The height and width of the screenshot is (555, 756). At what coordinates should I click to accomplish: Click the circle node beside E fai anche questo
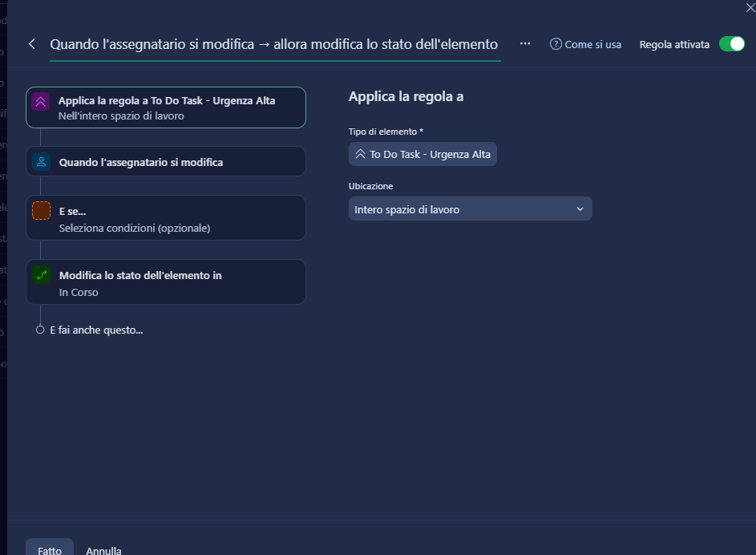coord(40,330)
